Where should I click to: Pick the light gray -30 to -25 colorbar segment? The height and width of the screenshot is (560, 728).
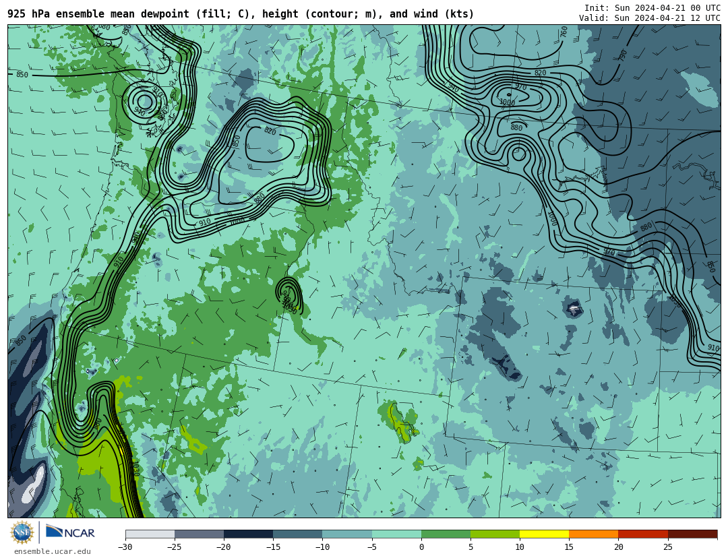pyautogui.click(x=150, y=534)
